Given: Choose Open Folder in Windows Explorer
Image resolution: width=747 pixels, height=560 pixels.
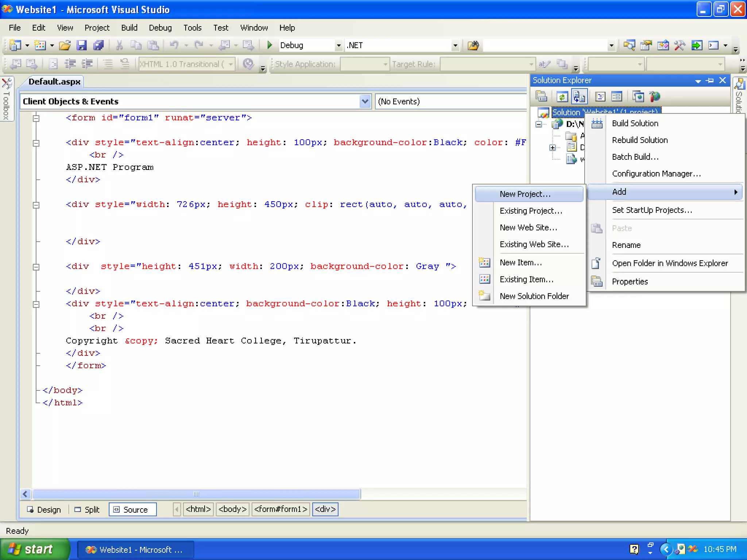Looking at the screenshot, I should click(x=666, y=263).
